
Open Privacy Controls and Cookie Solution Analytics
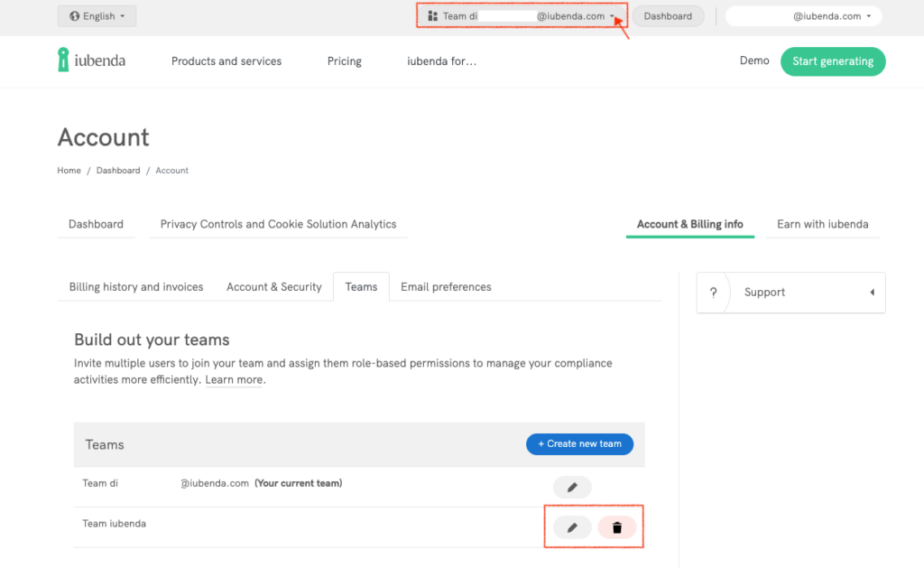tap(278, 224)
